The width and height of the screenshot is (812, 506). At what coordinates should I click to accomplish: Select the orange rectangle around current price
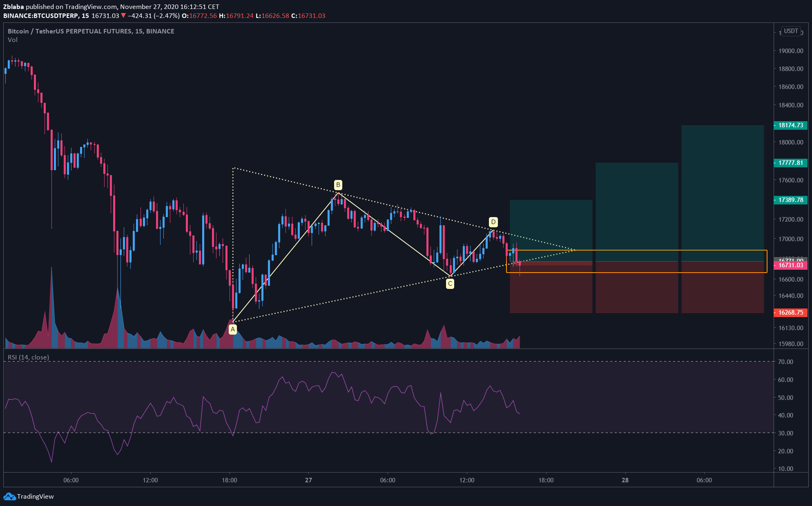pos(637,261)
